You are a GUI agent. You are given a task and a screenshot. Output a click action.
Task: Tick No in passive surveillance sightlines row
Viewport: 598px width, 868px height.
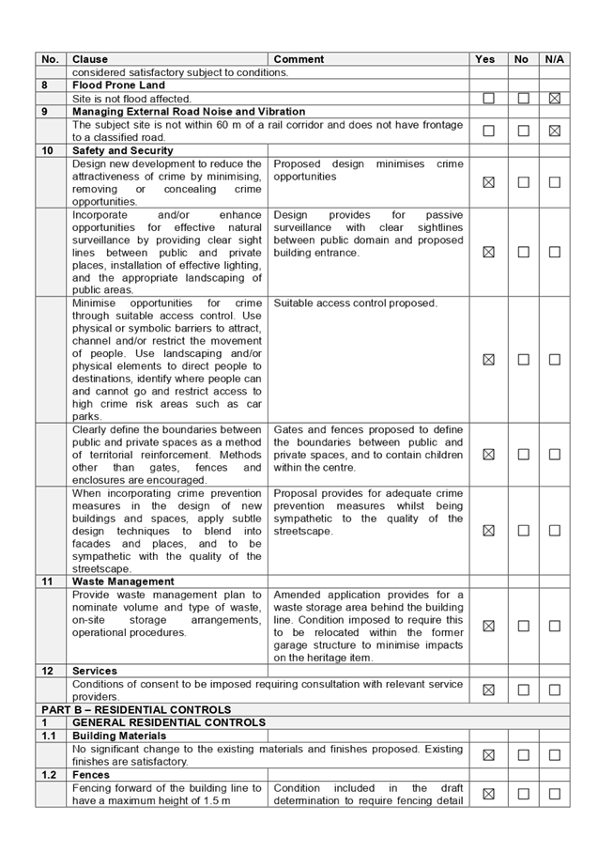coord(523,252)
